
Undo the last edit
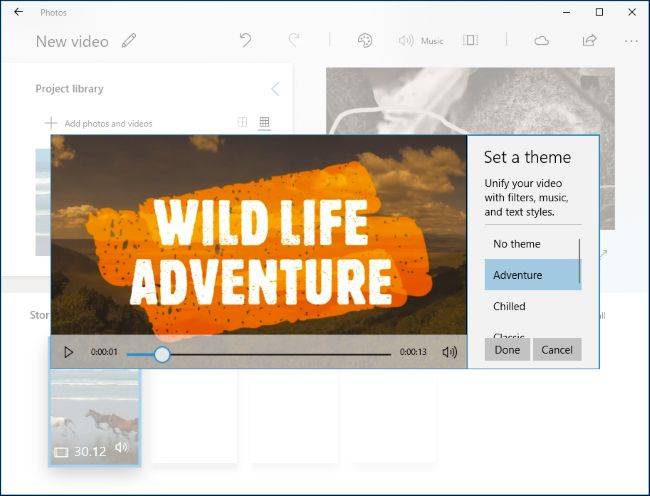(x=245, y=40)
